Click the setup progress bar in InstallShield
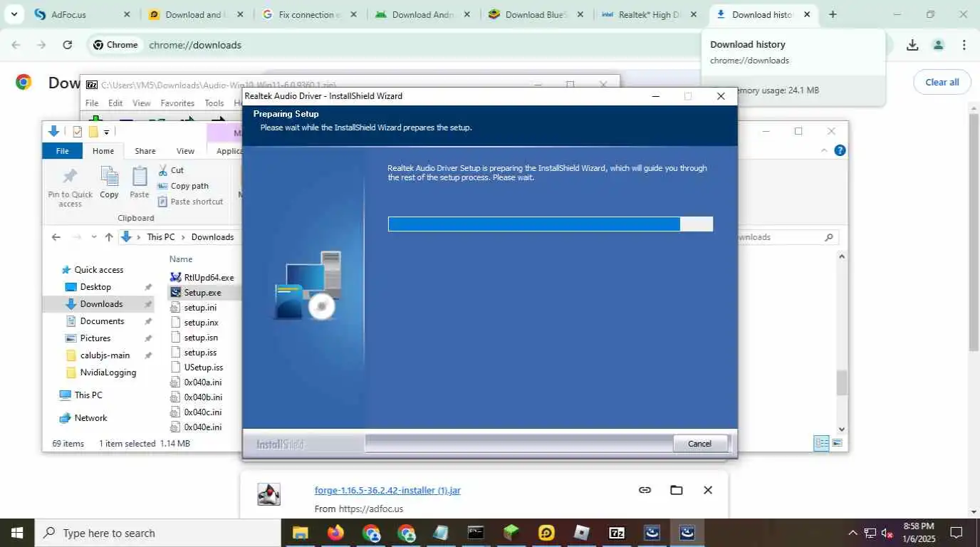This screenshot has width=980, height=547. [x=550, y=224]
